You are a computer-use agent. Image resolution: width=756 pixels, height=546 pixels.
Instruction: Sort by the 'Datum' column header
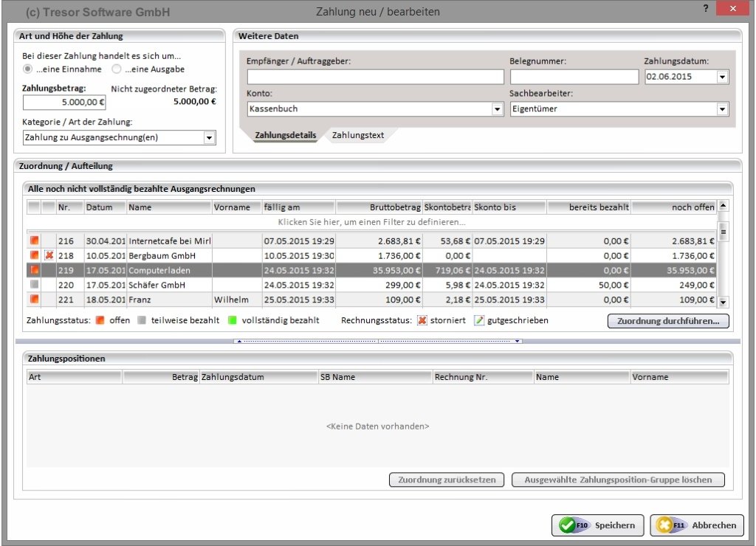(105, 207)
